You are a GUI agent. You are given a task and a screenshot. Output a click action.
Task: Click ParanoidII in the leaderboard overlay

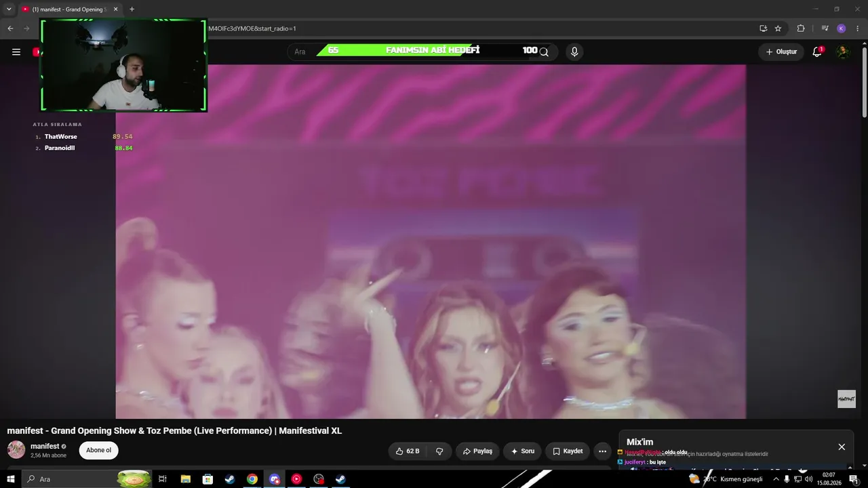(x=60, y=148)
